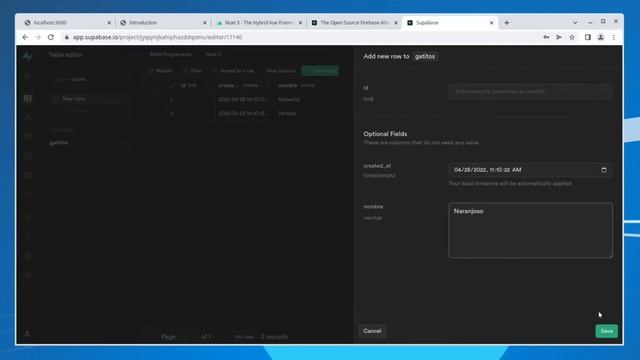This screenshot has width=640, height=360.
Task: Click the Save button
Action: (606, 331)
